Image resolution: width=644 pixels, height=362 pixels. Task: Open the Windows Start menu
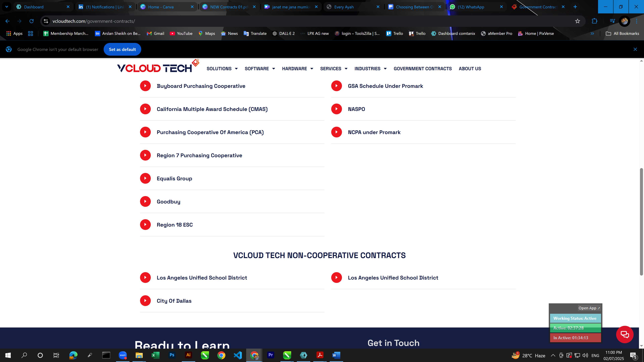click(x=8, y=355)
